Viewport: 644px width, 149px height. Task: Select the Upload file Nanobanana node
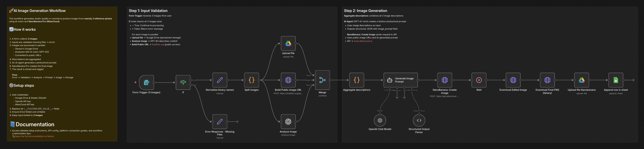pyautogui.click(x=582, y=80)
